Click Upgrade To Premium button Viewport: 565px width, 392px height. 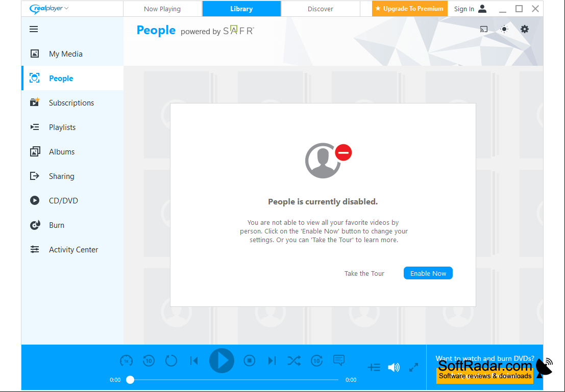pos(410,9)
